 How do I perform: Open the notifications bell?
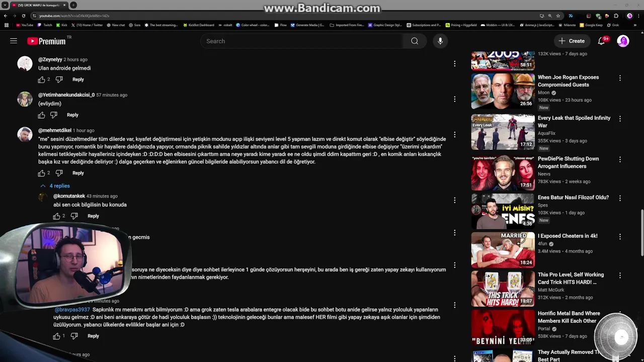[601, 41]
